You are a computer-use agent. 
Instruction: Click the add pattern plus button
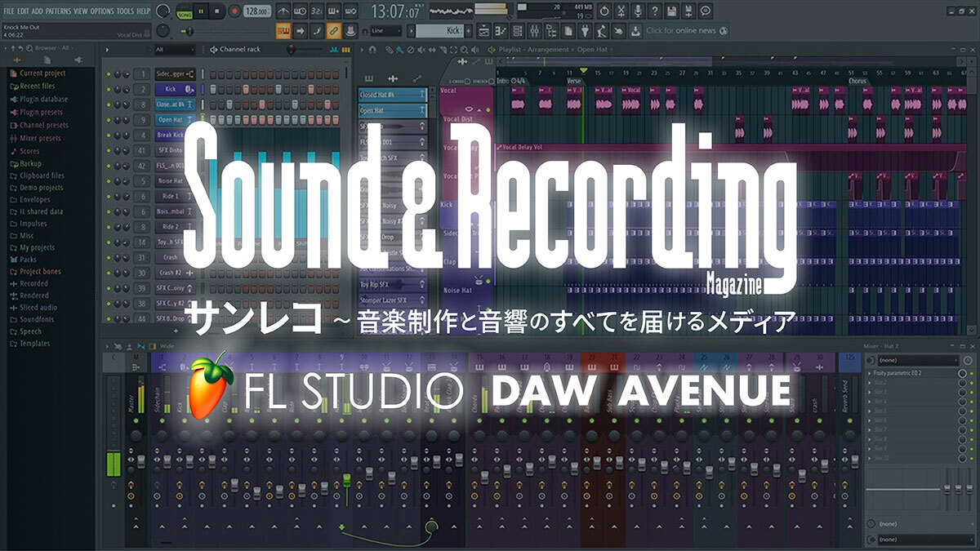click(469, 30)
